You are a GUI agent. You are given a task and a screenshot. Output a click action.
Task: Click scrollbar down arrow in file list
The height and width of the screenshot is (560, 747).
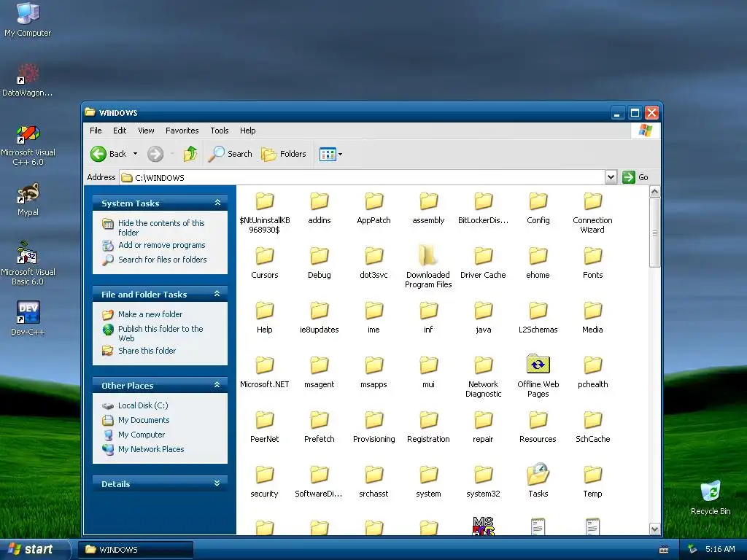[x=654, y=529]
